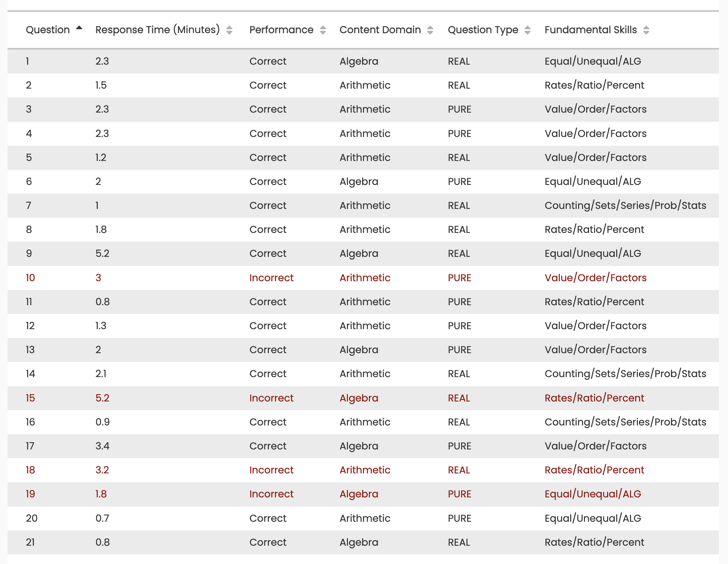Expand sorting options on Content Domain header
The image size is (728, 564).
[x=430, y=30]
